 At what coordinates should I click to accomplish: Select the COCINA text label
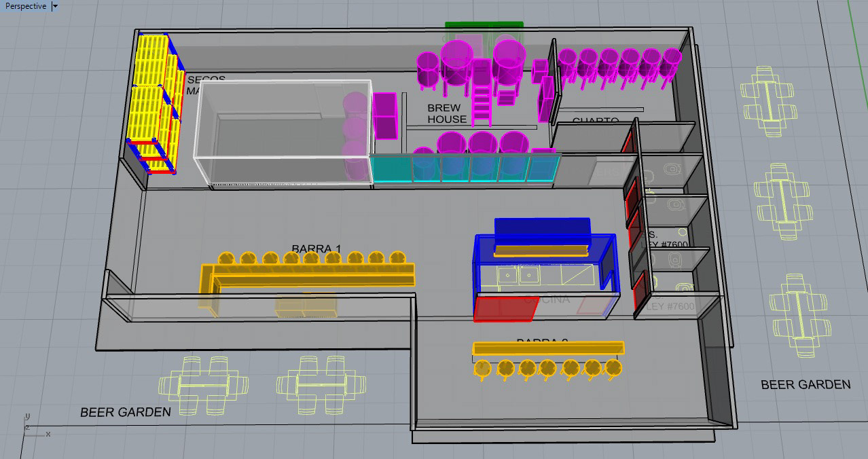(547, 299)
